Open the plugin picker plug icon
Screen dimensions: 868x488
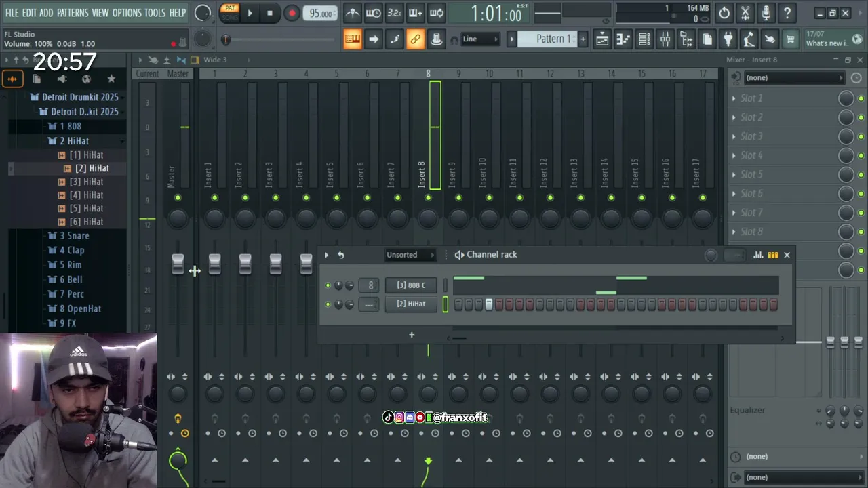click(728, 39)
